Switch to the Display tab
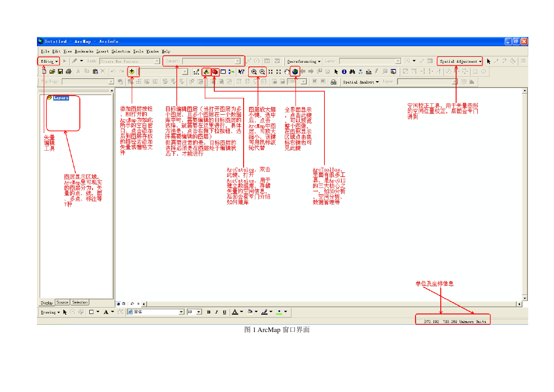Image resolution: width=554 pixels, height=392 pixels. (47, 303)
